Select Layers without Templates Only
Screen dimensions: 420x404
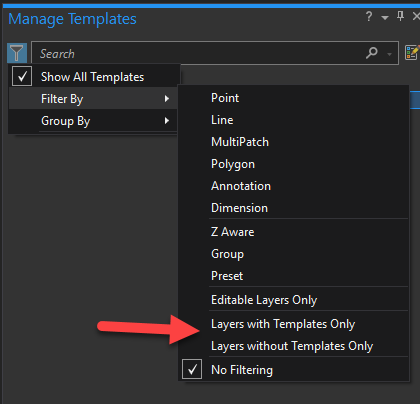(293, 346)
